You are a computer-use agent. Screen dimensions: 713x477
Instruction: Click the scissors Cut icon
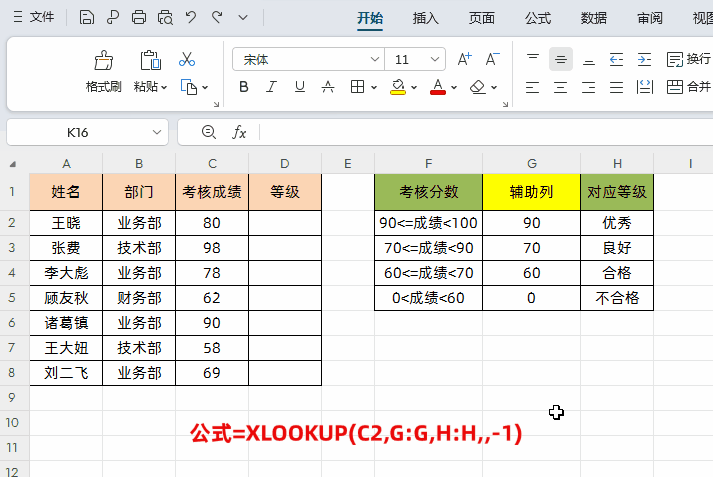coord(187,60)
